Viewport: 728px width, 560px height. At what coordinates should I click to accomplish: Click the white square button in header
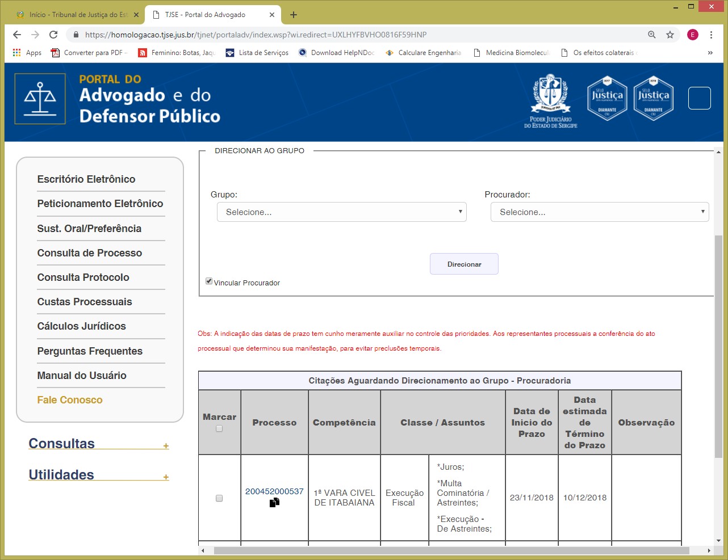[699, 98]
